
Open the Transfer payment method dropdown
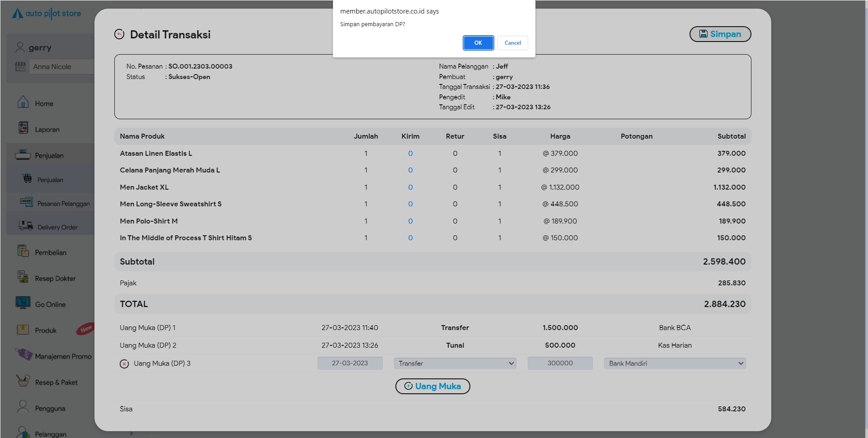point(455,363)
